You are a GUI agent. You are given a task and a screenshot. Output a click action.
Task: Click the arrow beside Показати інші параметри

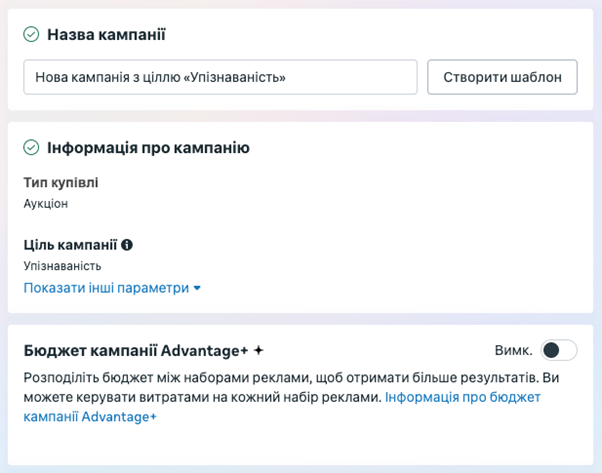(x=197, y=288)
